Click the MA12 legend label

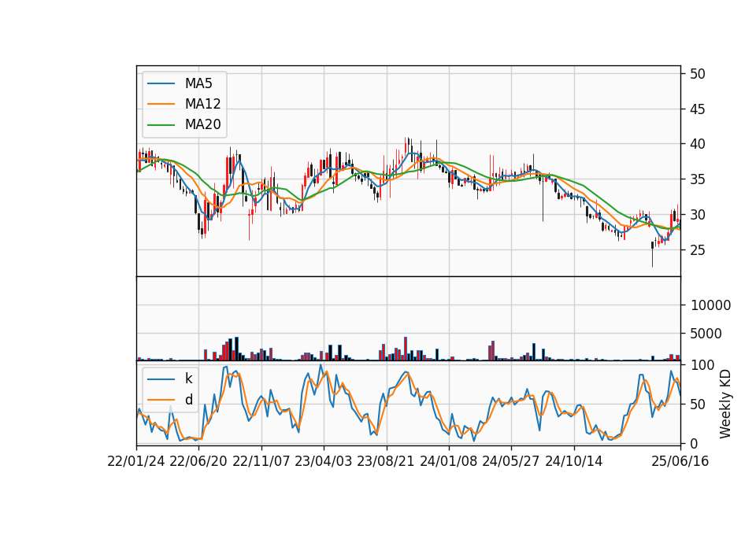click(202, 104)
